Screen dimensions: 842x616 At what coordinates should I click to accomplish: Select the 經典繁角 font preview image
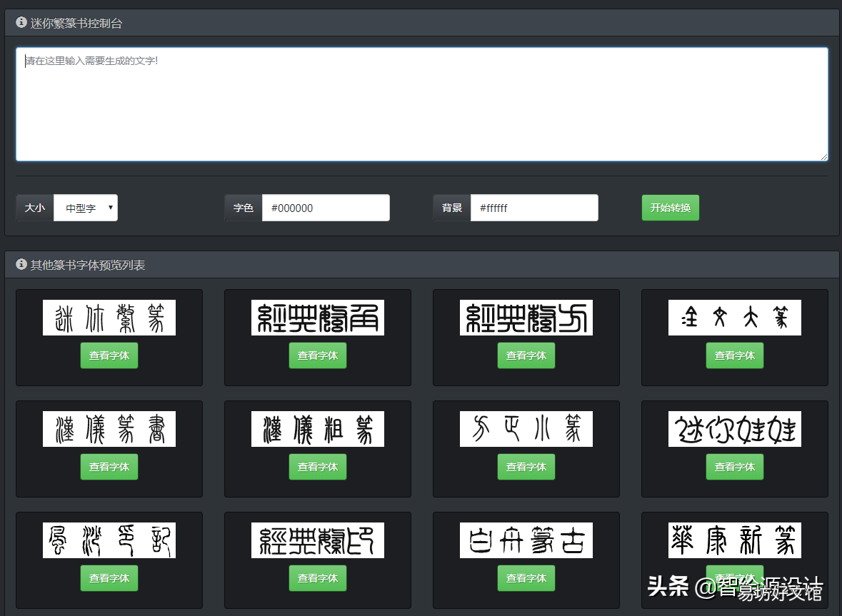coord(318,318)
